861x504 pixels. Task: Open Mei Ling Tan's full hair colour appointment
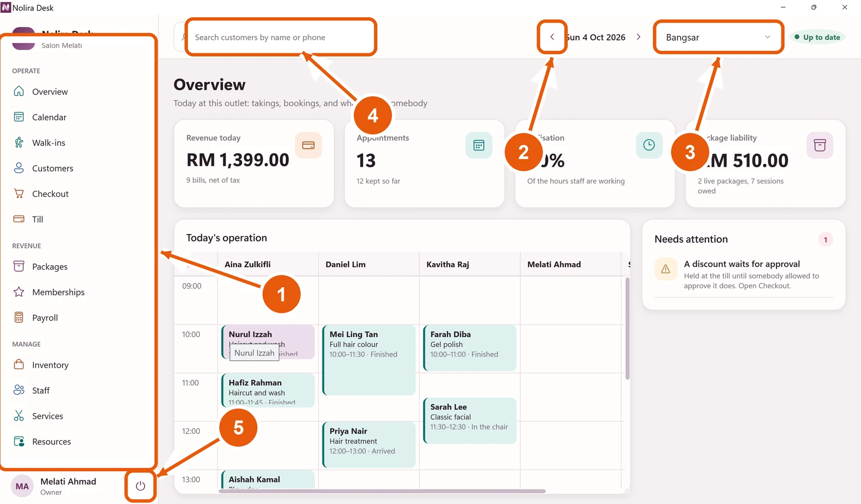pos(369,360)
